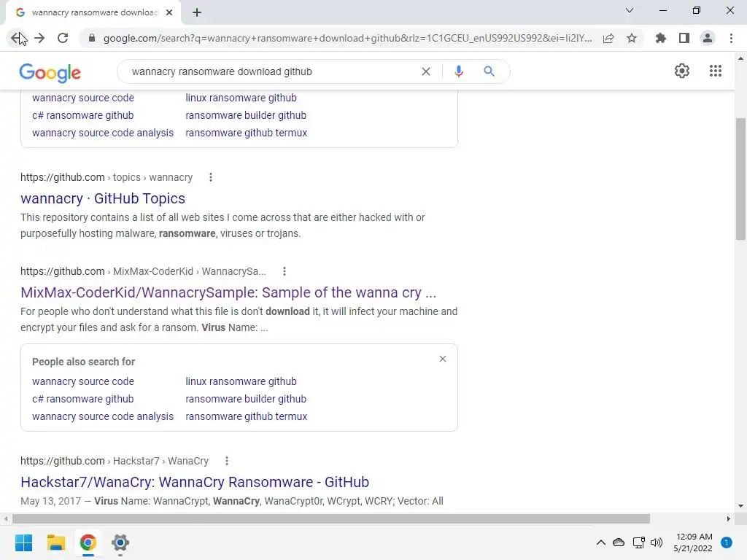Click ransomware builder github in top box
This screenshot has height=560, width=747.
pos(246,115)
